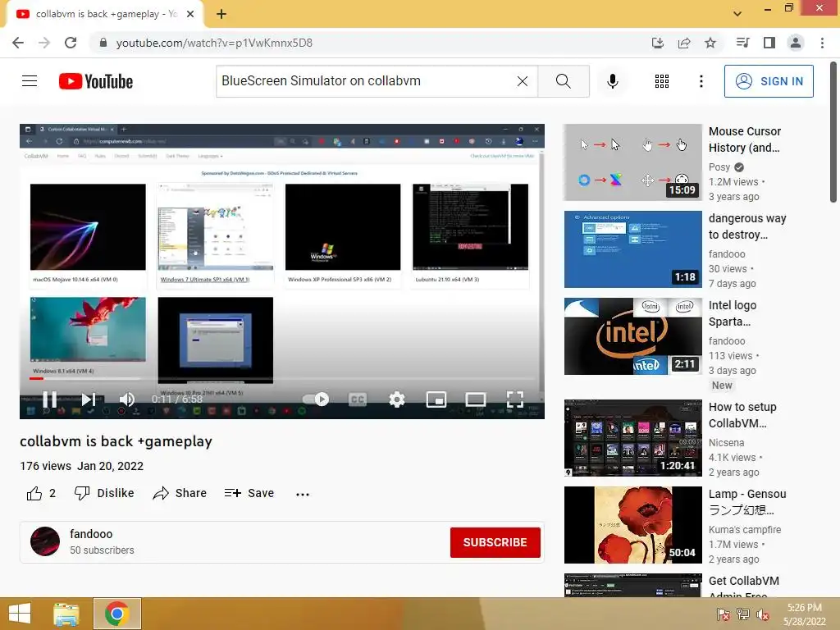Share this video
Screen dimensions: 840x630
click(x=180, y=493)
